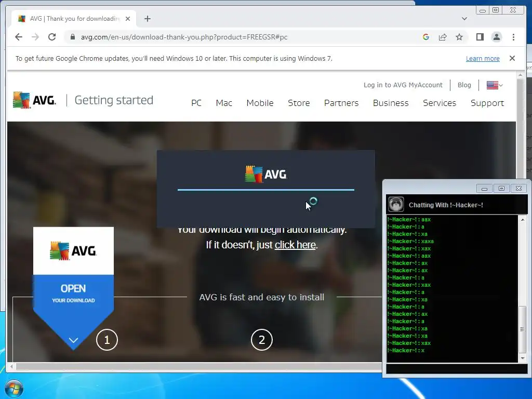Image resolution: width=532 pixels, height=399 pixels.
Task: Close the AVG Thank you tab
Action: tap(128, 19)
